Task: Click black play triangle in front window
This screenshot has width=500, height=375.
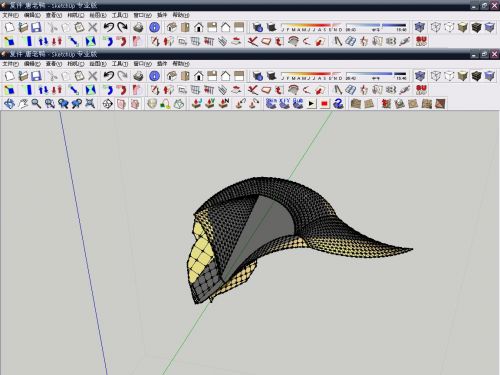Action: click(311, 104)
